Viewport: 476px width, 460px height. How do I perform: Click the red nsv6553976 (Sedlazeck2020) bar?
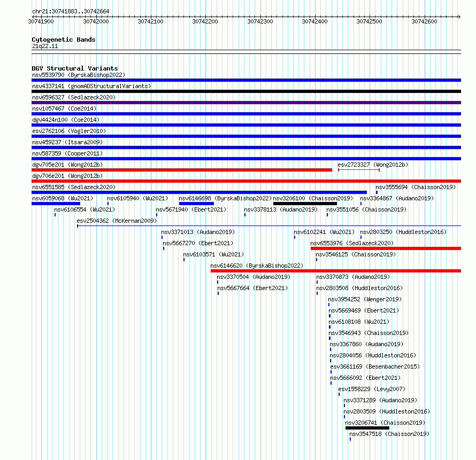tap(386, 248)
